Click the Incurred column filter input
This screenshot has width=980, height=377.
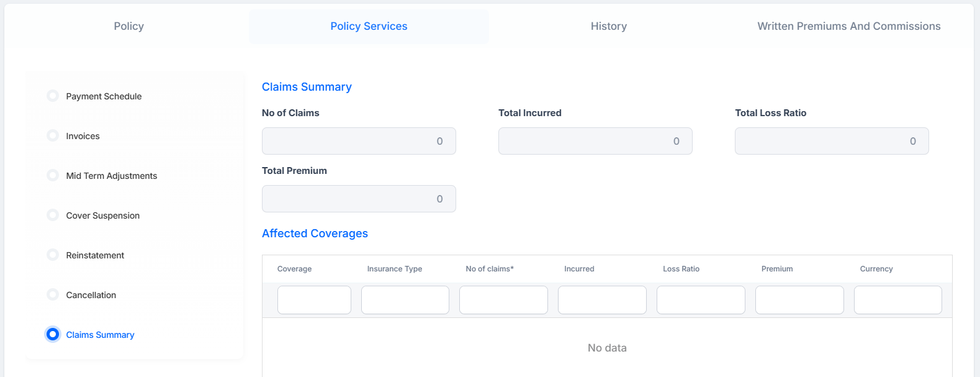[x=602, y=300]
